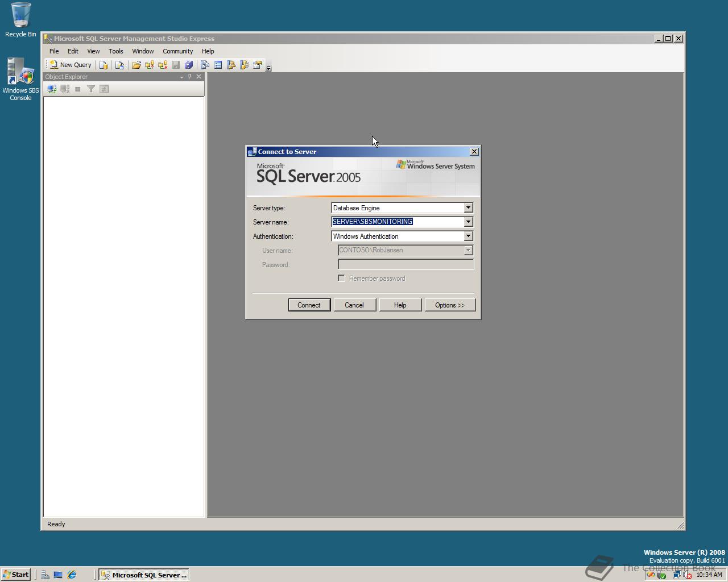This screenshot has height=582, width=728.
Task: Open the Window menu
Action: click(x=143, y=51)
